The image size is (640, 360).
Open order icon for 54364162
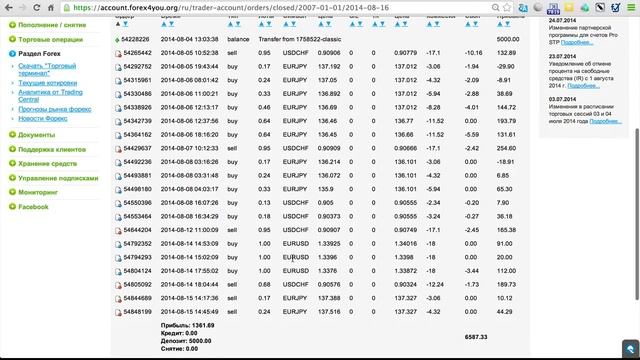pyautogui.click(x=118, y=135)
